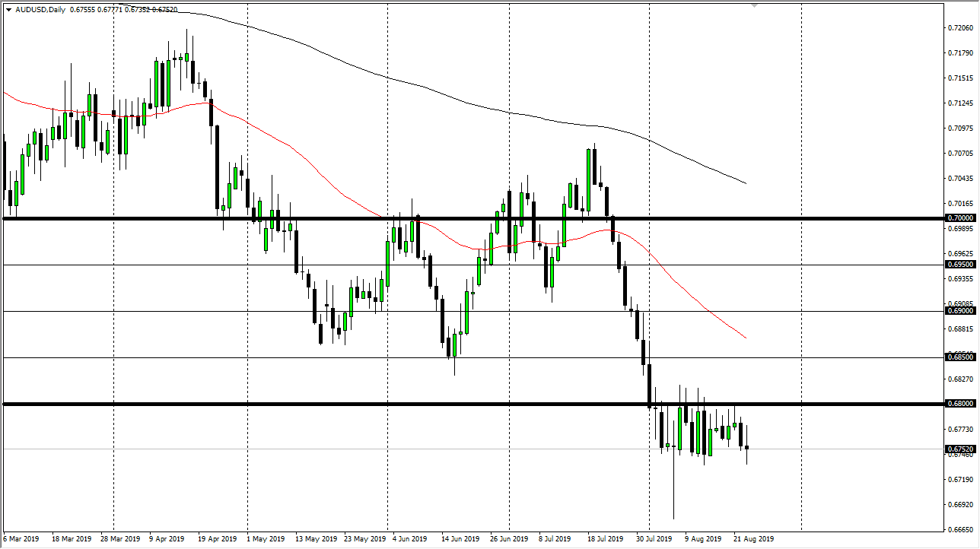Select the 0.69000 price level label

[959, 311]
